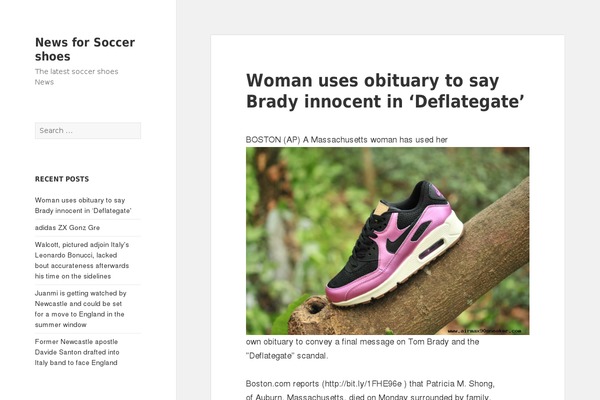600x400 pixels.
Task: Click the Nike swoosh on the sneaker
Action: (398, 239)
